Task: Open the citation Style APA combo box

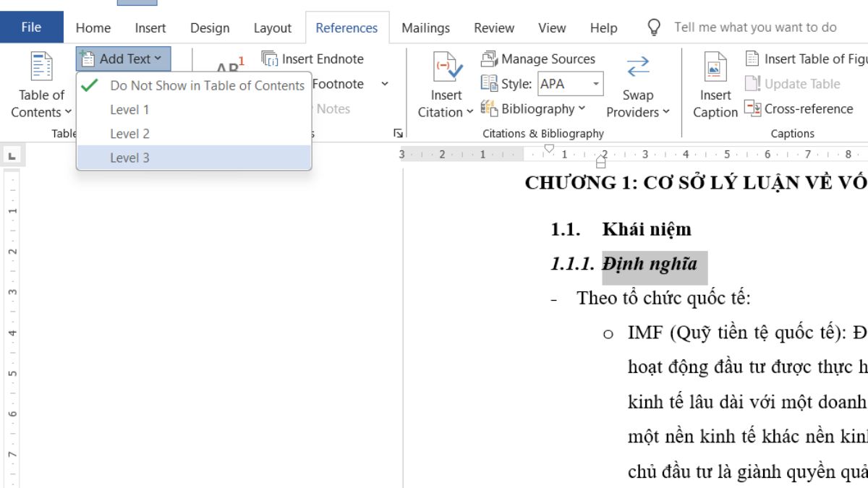Action: tap(570, 84)
